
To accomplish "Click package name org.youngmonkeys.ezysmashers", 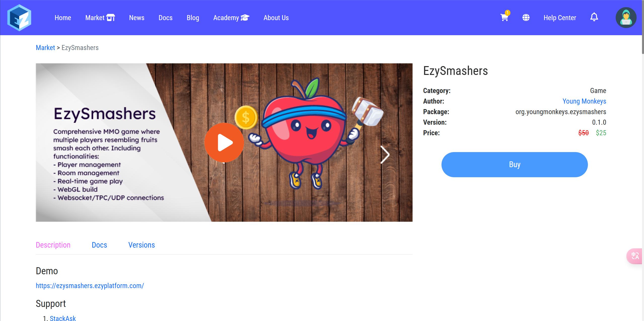I will pyautogui.click(x=561, y=112).
